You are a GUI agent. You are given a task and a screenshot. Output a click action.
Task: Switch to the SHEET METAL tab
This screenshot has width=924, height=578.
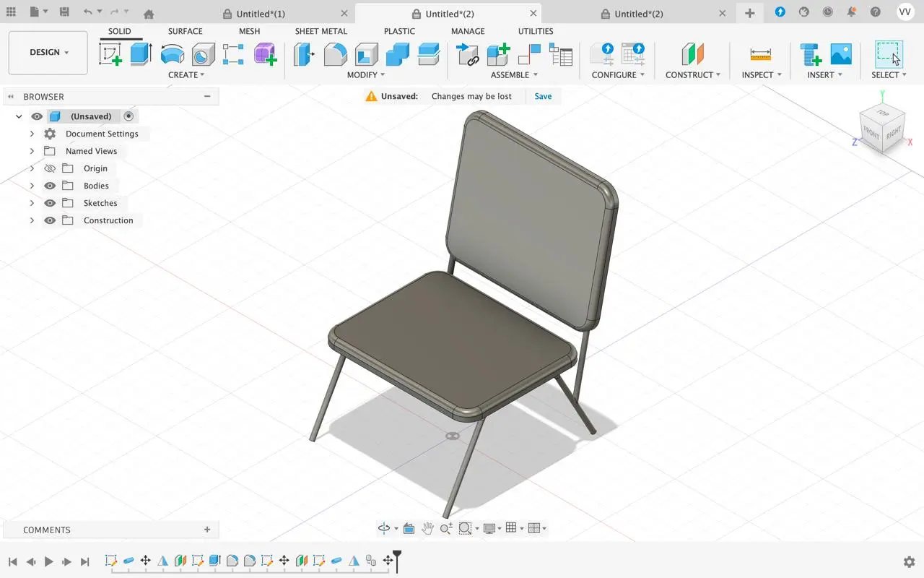click(321, 31)
